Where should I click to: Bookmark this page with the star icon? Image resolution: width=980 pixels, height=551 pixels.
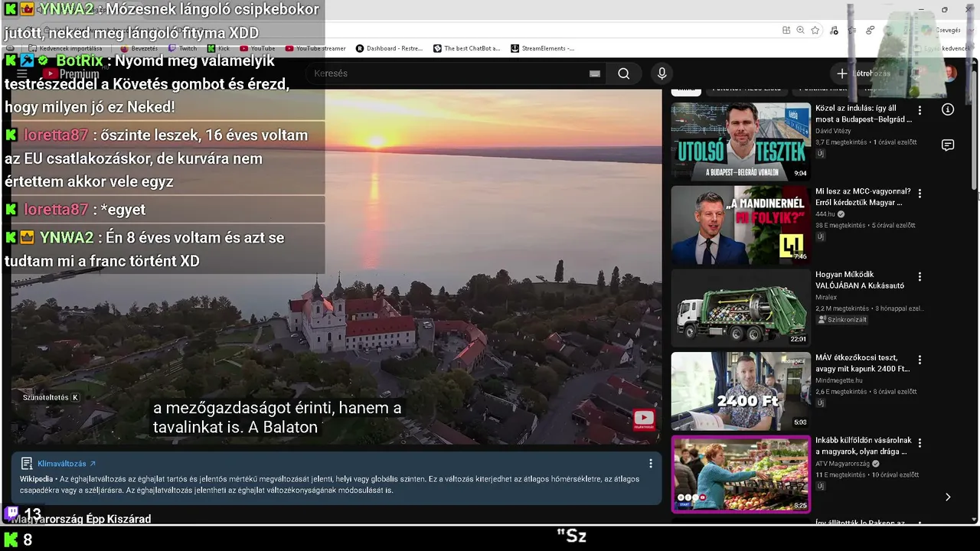tap(815, 30)
